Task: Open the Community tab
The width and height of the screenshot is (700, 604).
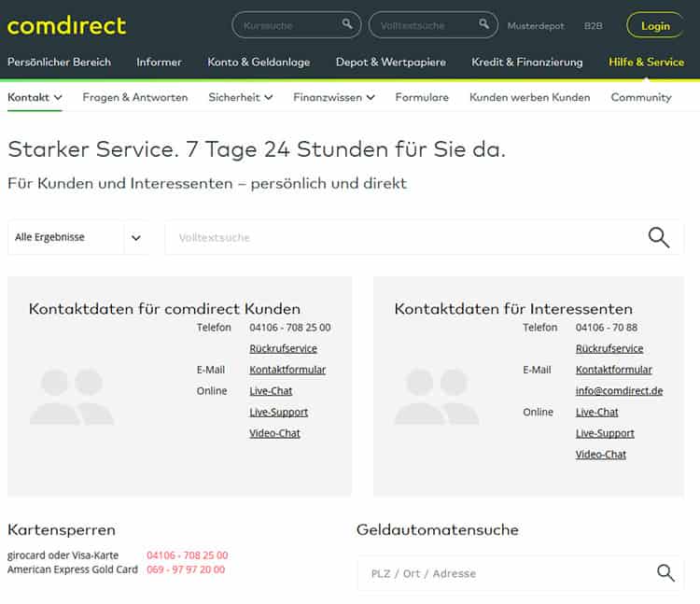Action: [x=641, y=97]
